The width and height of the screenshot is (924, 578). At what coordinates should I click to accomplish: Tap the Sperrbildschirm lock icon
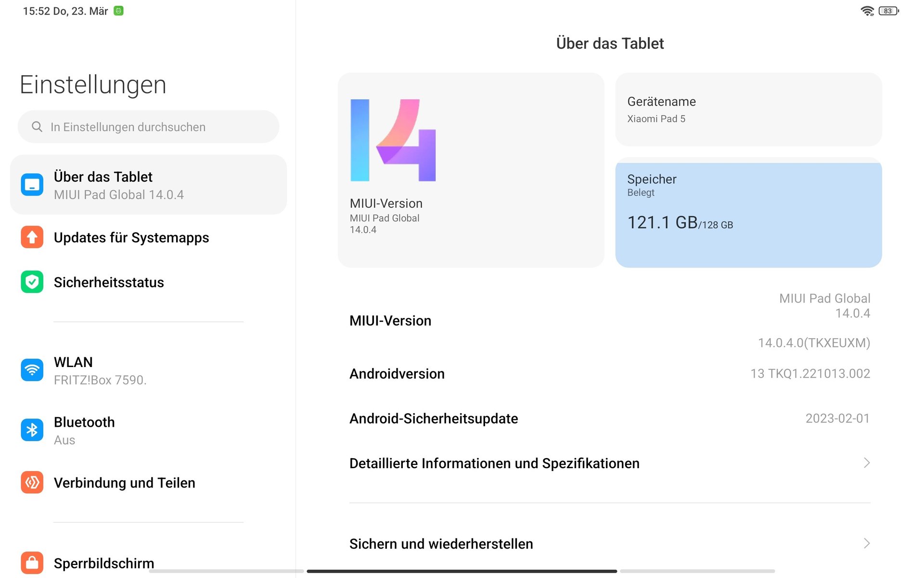(x=32, y=562)
